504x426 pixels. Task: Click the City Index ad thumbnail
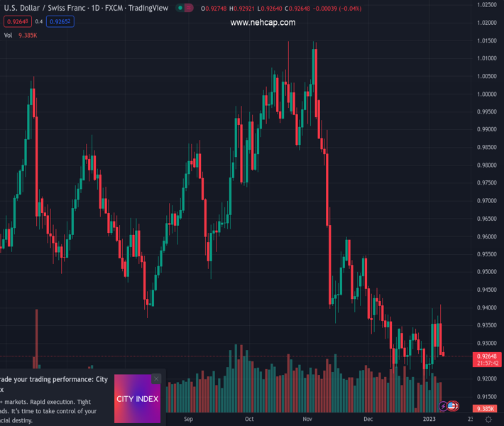[137, 399]
